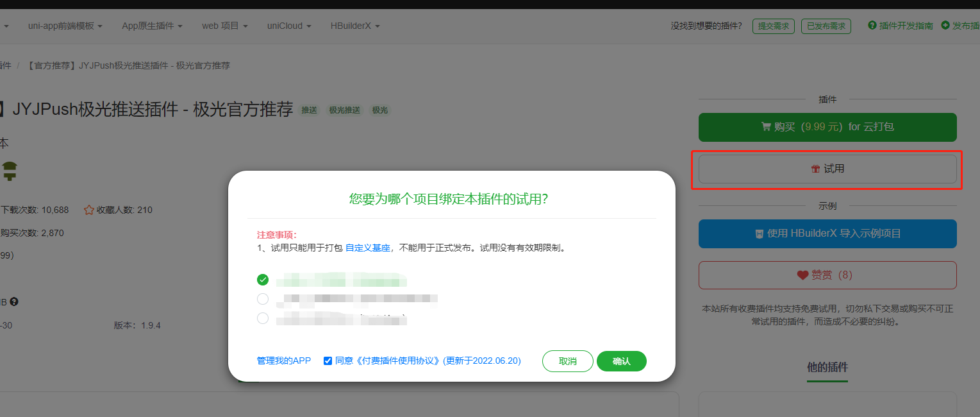Click the 已发布需求 button

coord(826,26)
